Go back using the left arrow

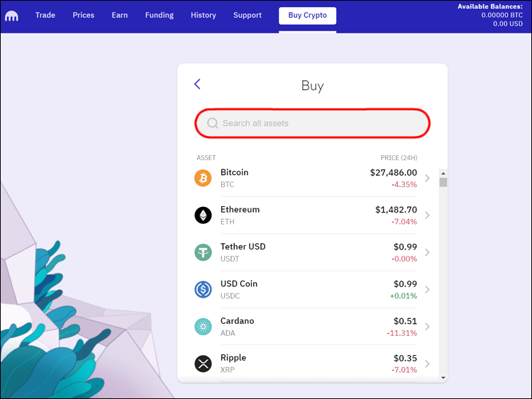pos(197,84)
